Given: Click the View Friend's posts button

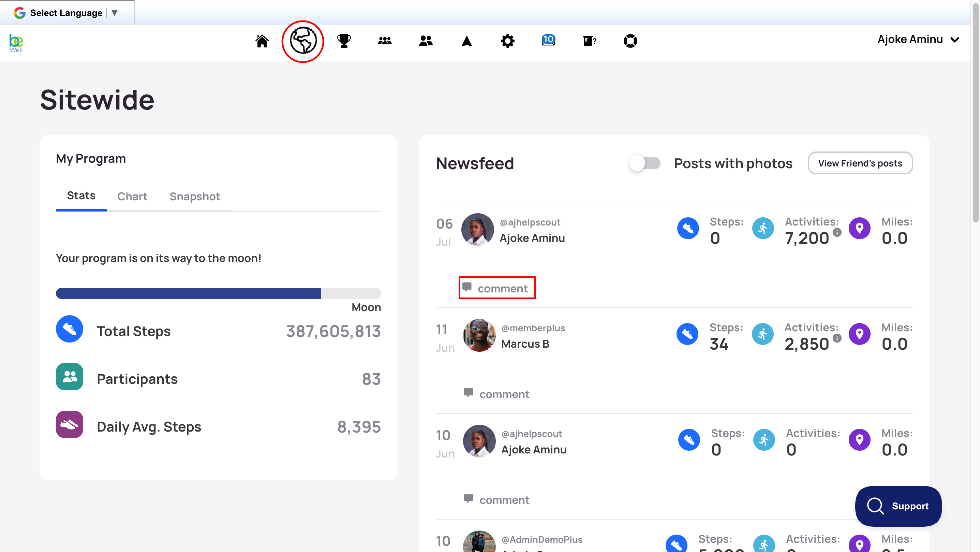Looking at the screenshot, I should [x=860, y=163].
